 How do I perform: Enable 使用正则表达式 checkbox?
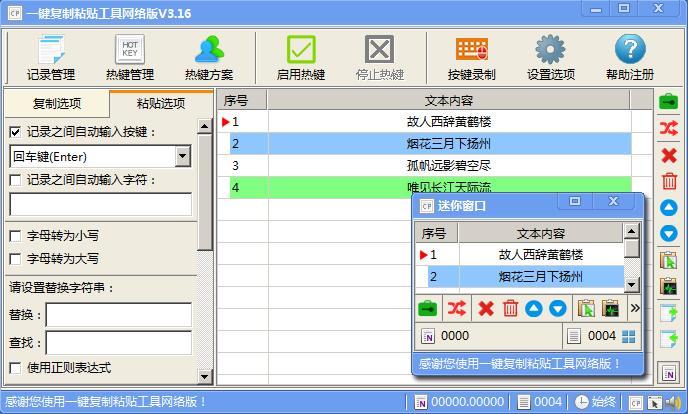click(15, 368)
